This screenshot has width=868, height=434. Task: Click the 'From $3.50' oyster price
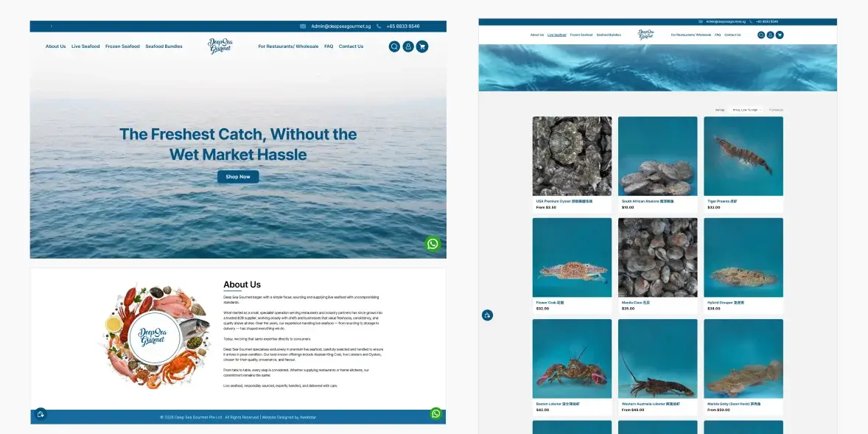click(x=546, y=208)
